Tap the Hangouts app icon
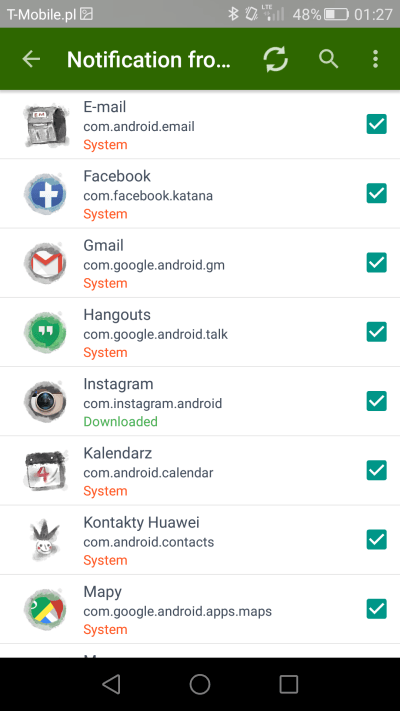 click(x=45, y=333)
